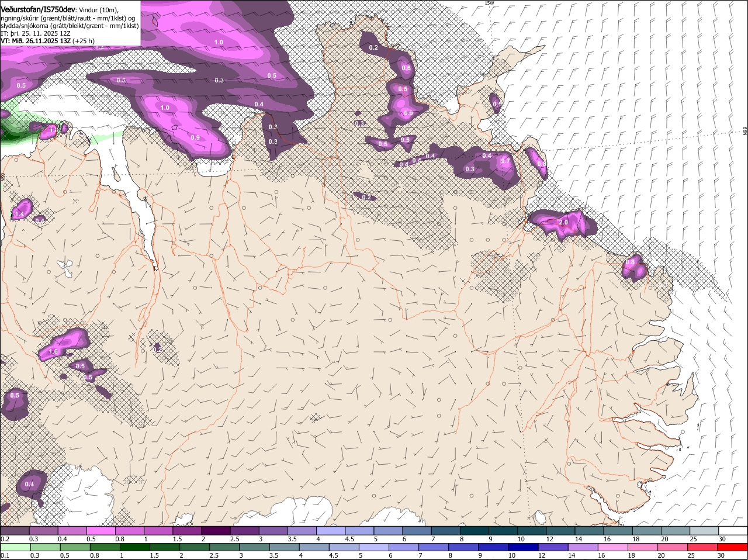Screen dimensions: 748x560
Task: Pick lower legend swatch between 2 and 2.5
Action: [x=194, y=547]
